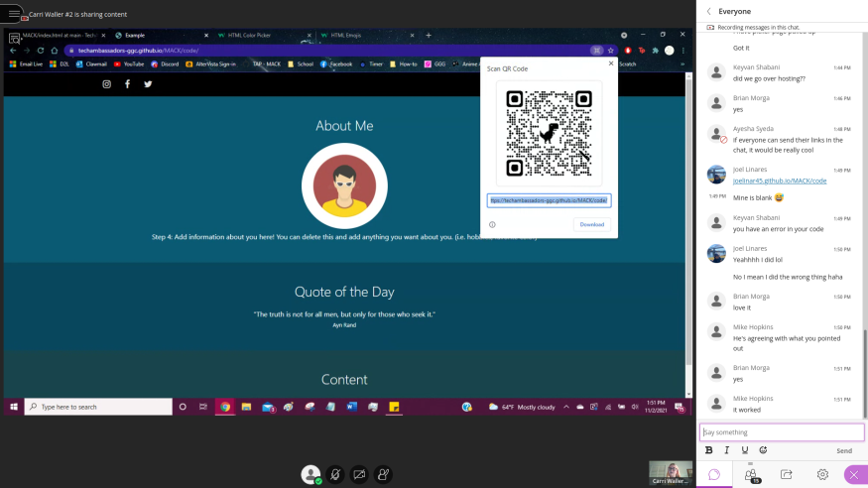
Task: Close the Example browser tab
Action: [x=206, y=36]
